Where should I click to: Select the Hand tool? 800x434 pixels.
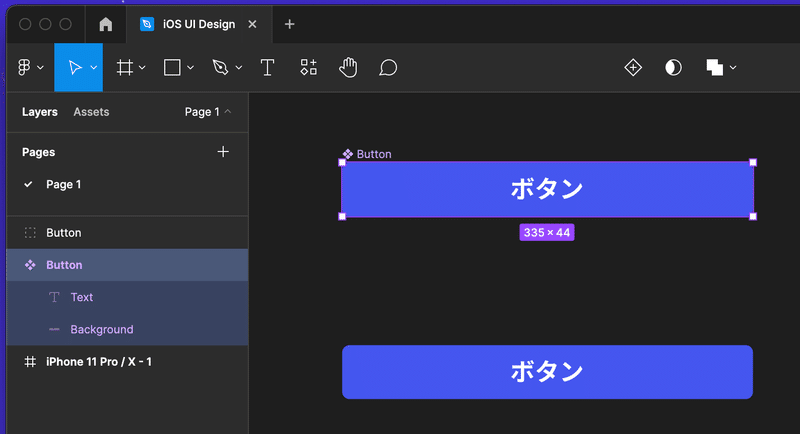pos(348,67)
